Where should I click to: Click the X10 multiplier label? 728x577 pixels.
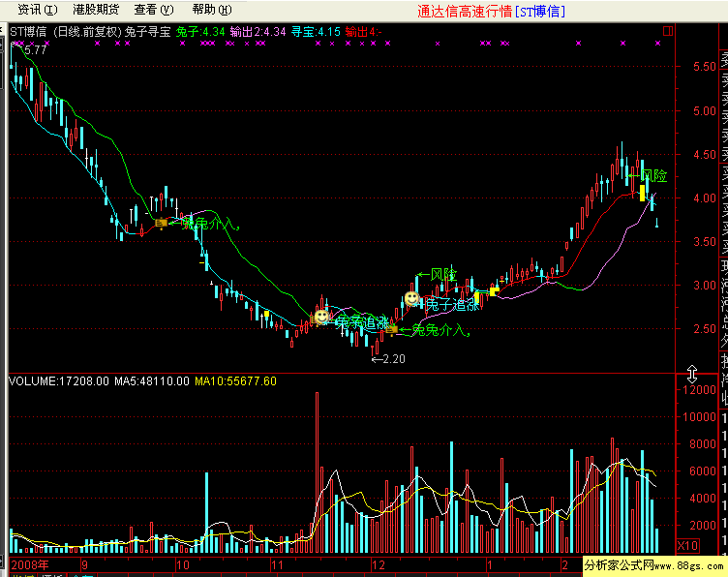(x=687, y=545)
